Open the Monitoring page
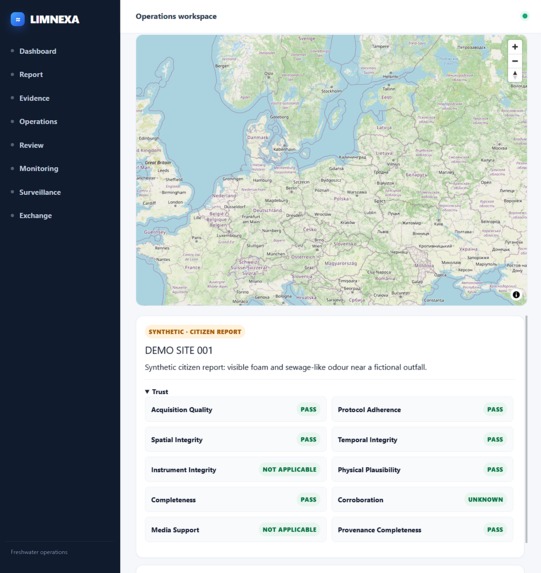541x573 pixels. (39, 169)
